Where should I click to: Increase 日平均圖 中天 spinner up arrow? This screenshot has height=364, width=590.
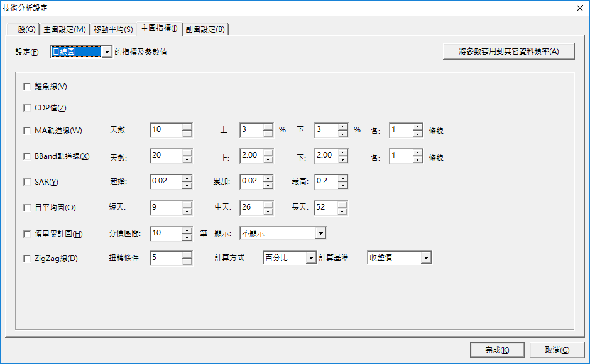[x=268, y=204]
